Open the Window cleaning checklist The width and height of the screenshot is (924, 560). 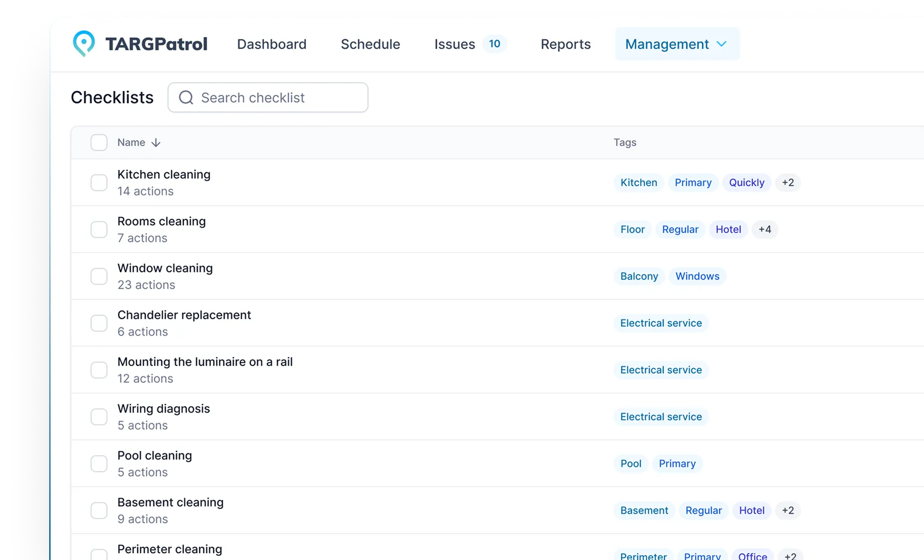(x=165, y=268)
